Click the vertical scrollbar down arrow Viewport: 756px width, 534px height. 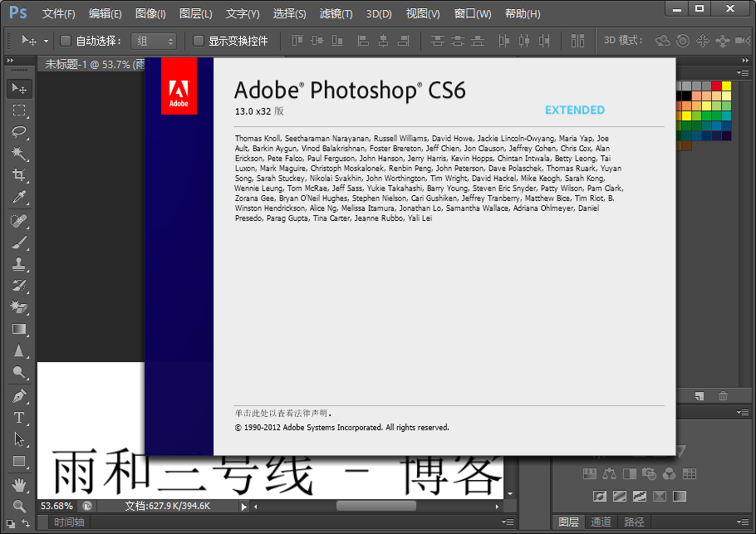click(510, 494)
